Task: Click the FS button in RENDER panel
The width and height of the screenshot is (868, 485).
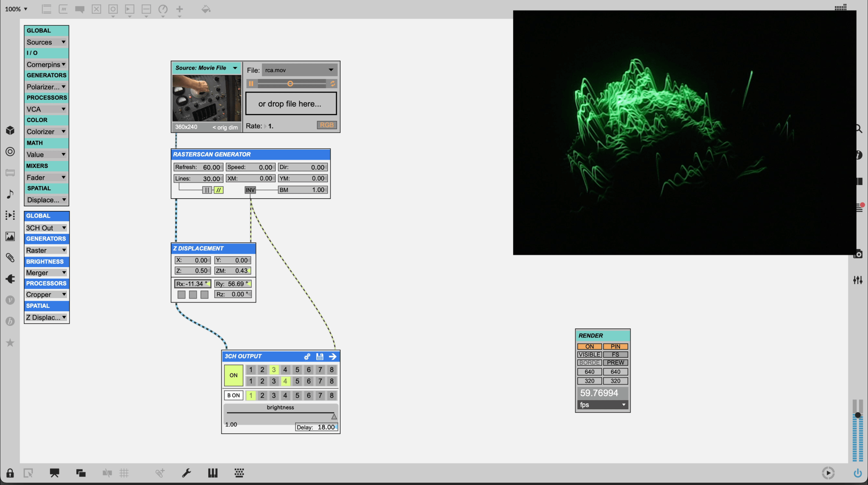Action: pos(615,355)
